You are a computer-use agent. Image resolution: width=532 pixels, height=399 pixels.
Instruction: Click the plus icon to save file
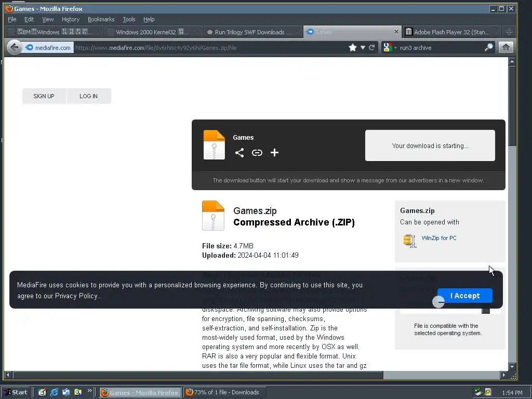tap(274, 153)
